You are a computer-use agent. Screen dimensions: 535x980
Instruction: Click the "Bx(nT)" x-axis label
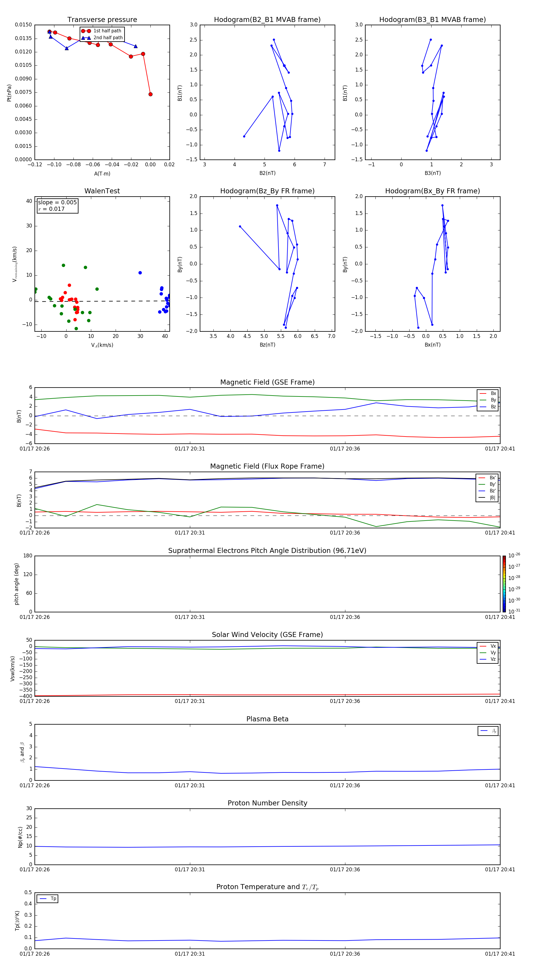(432, 345)
